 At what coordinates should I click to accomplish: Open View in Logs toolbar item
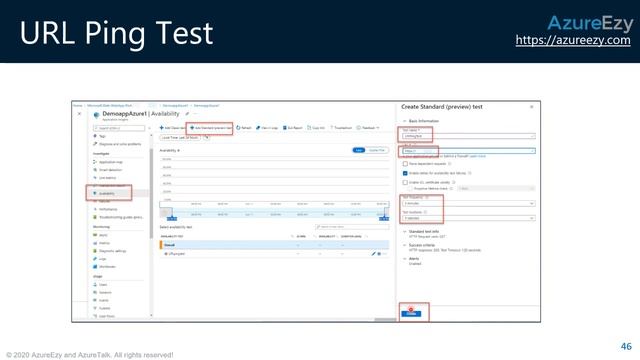coord(267,128)
